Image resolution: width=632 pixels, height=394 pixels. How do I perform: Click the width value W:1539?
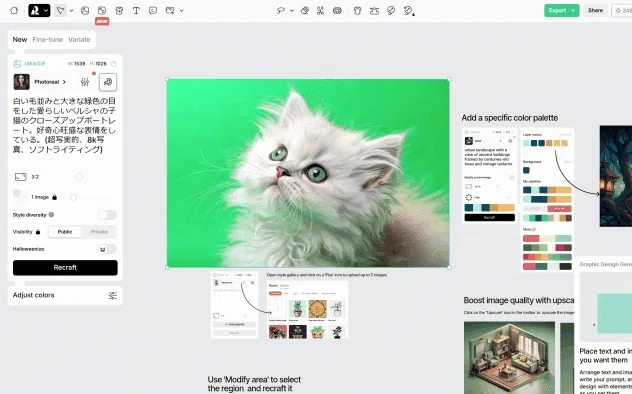click(x=77, y=64)
